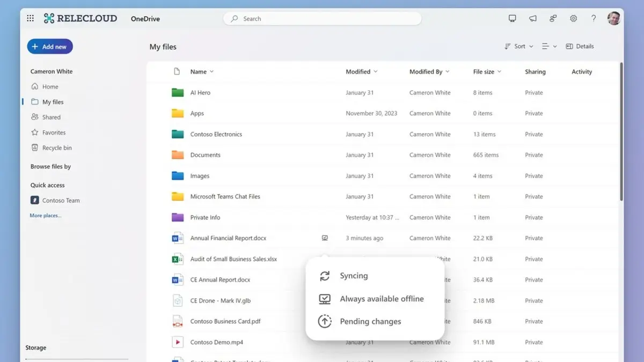Open the More places link
This screenshot has width=644, height=362.
point(46,216)
